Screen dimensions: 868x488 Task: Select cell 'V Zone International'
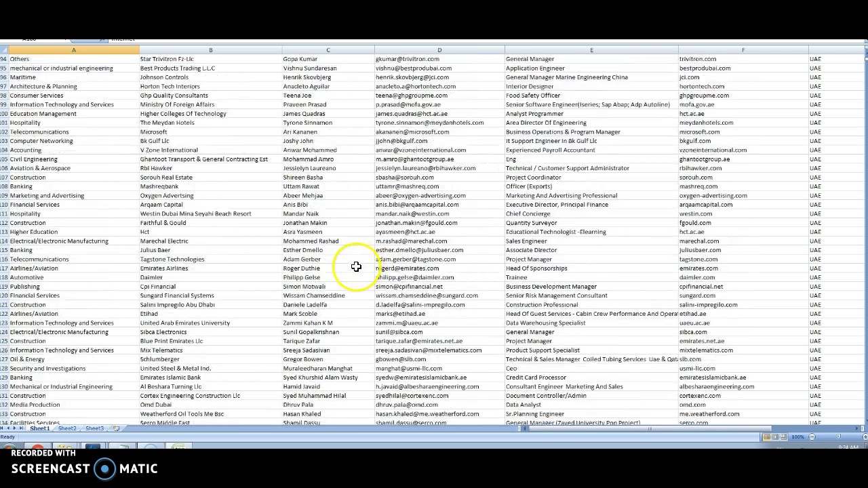[169, 150]
